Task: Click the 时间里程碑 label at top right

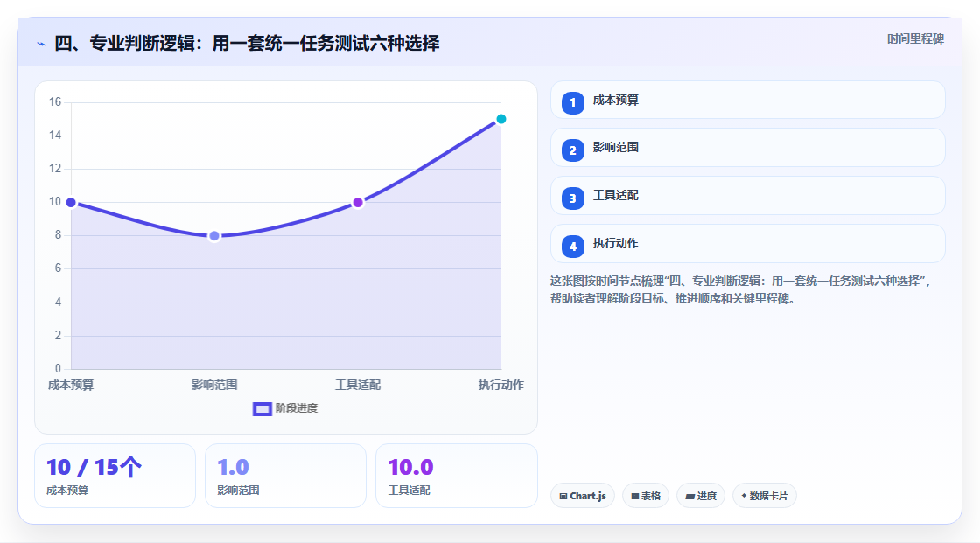Action: coord(915,38)
